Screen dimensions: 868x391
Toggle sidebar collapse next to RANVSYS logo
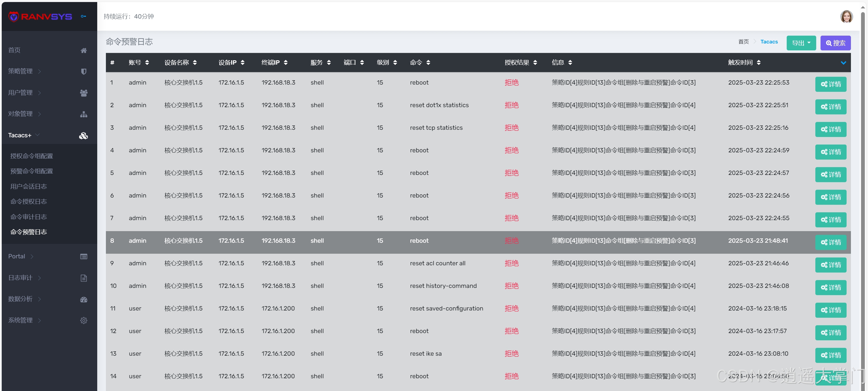click(83, 16)
